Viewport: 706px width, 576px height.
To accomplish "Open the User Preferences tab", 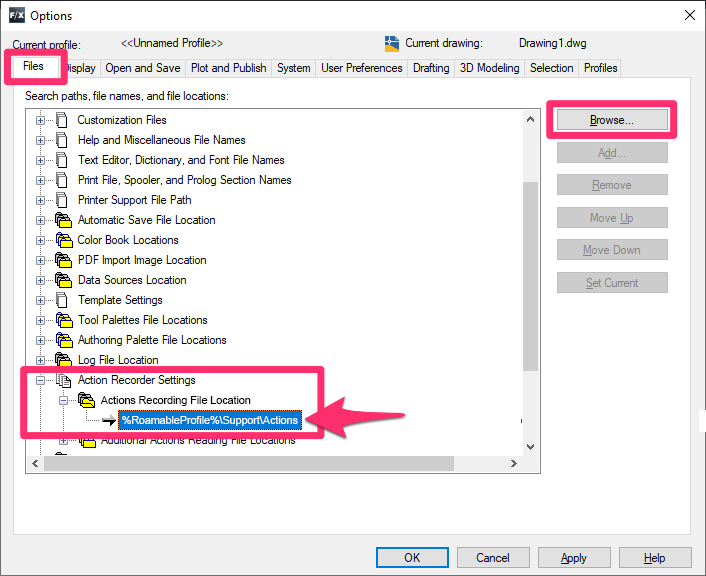I will pos(362,68).
